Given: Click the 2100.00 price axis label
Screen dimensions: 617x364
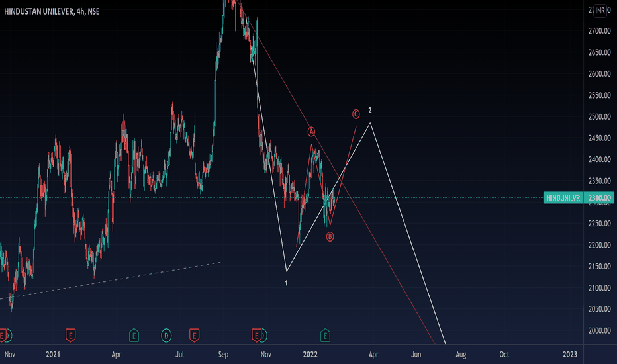Looking at the screenshot, I should click(599, 288).
